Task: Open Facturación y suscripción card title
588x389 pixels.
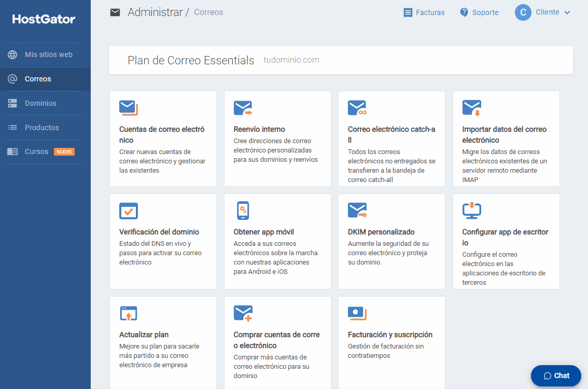Action: [x=390, y=335]
